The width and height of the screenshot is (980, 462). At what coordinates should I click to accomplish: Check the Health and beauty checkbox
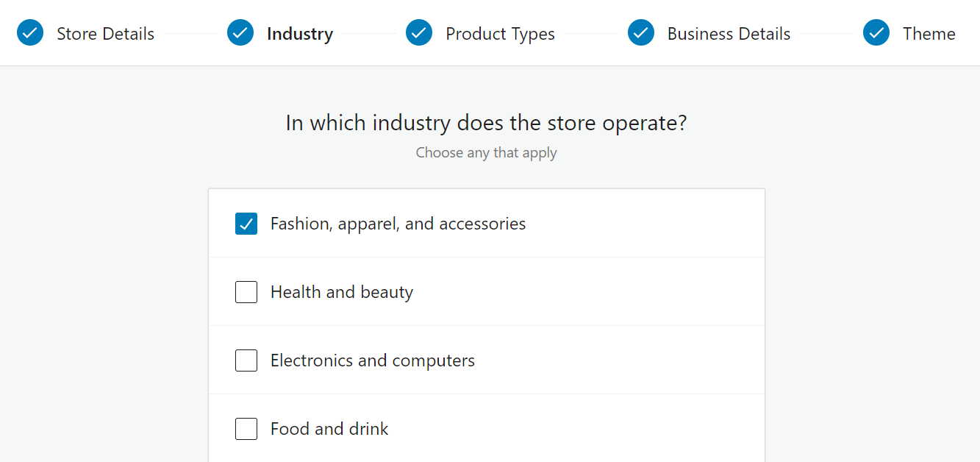click(x=246, y=291)
